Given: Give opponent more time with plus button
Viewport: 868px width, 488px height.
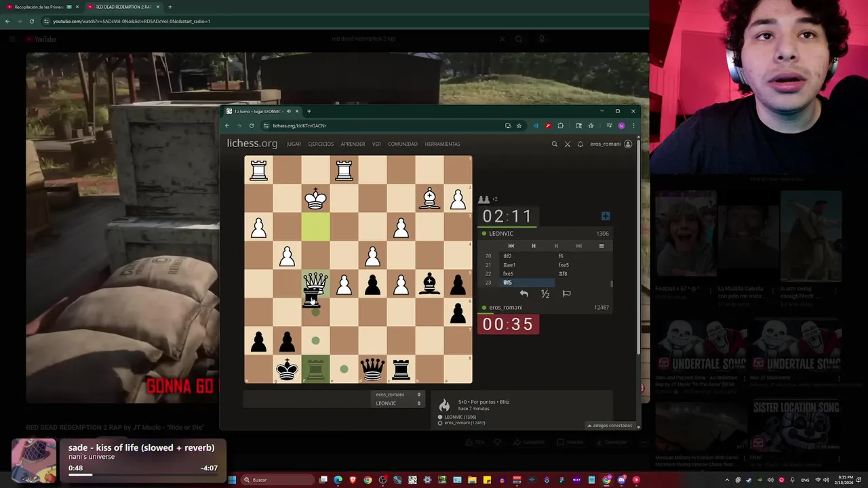Looking at the screenshot, I should pyautogui.click(x=606, y=216).
